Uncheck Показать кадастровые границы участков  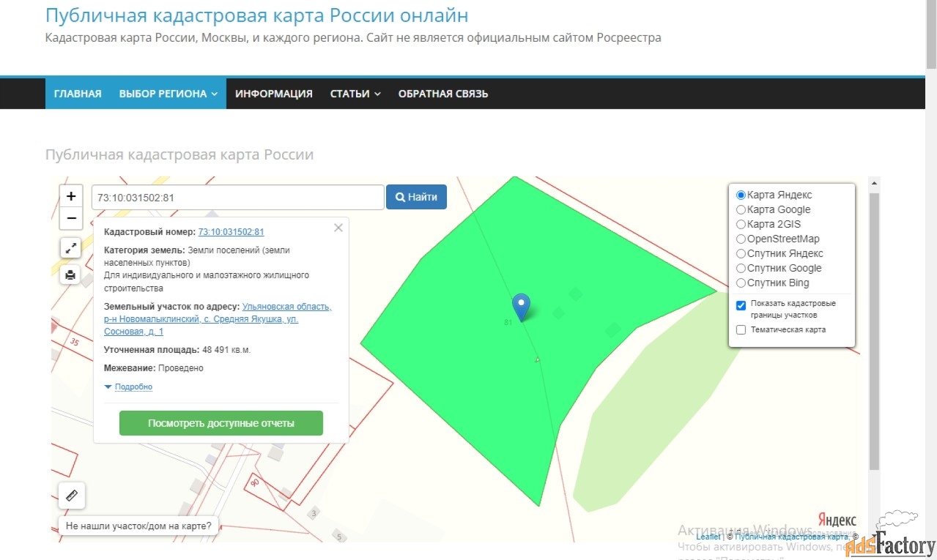741,305
